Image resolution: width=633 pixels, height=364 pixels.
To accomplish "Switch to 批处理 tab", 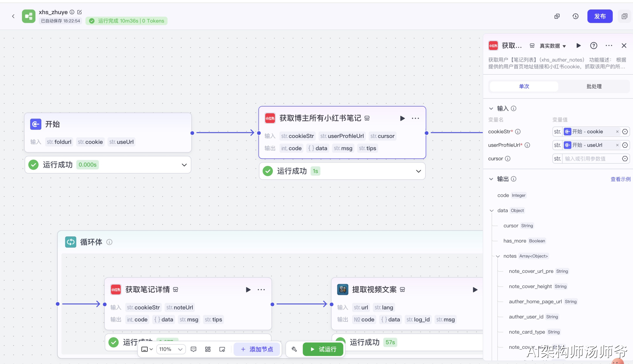I will click(x=594, y=86).
